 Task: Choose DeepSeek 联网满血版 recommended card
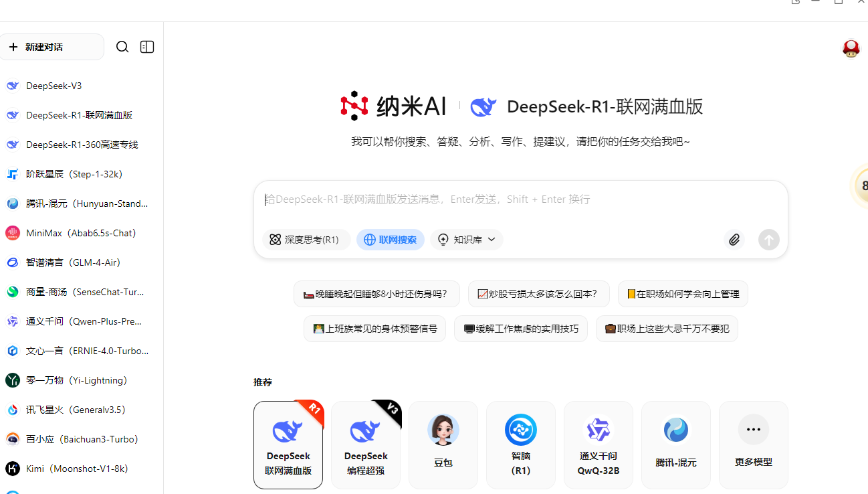pyautogui.click(x=288, y=445)
